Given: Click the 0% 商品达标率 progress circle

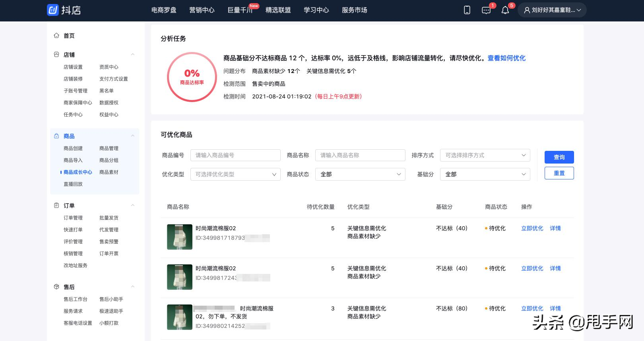Looking at the screenshot, I should [x=192, y=77].
